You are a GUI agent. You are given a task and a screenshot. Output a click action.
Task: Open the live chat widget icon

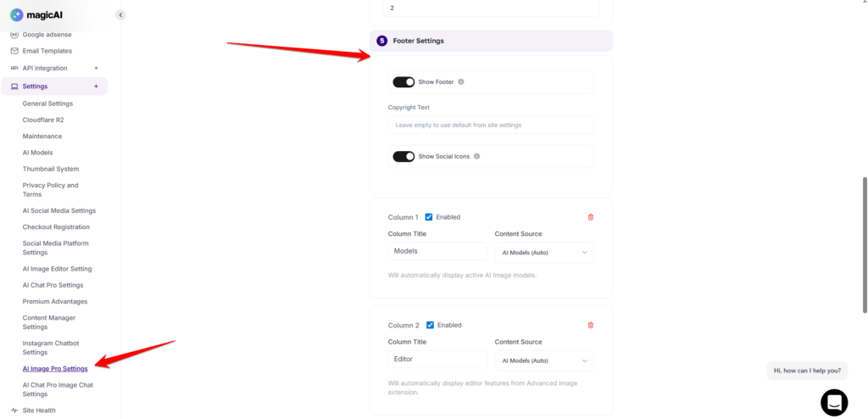click(x=833, y=402)
